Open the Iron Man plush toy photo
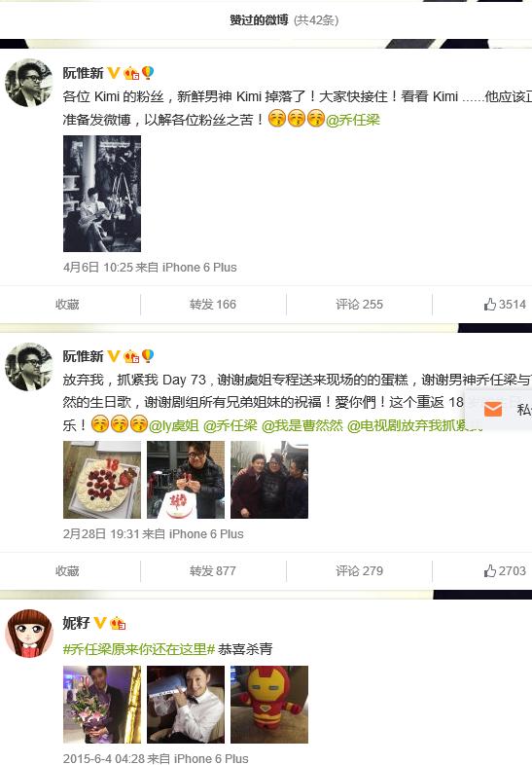532x765 pixels. click(x=269, y=705)
